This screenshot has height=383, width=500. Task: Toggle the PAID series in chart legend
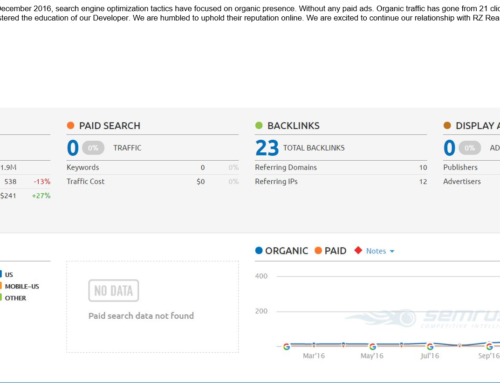pos(330,251)
